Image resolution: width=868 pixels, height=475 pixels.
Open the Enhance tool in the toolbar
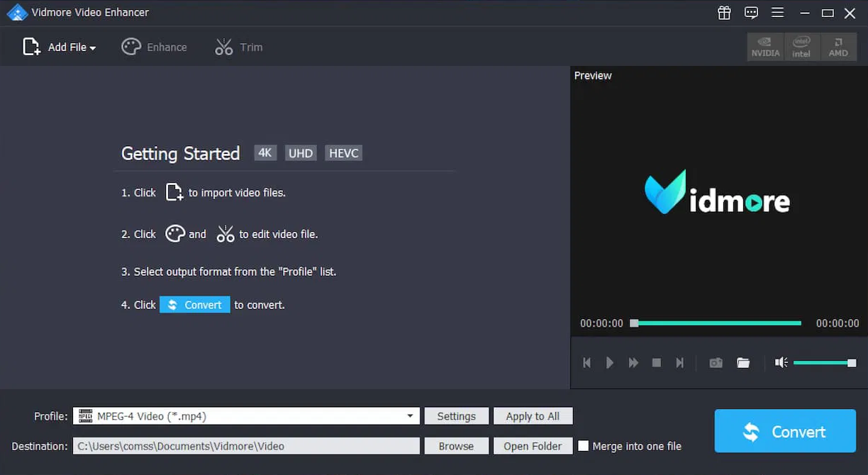point(154,47)
